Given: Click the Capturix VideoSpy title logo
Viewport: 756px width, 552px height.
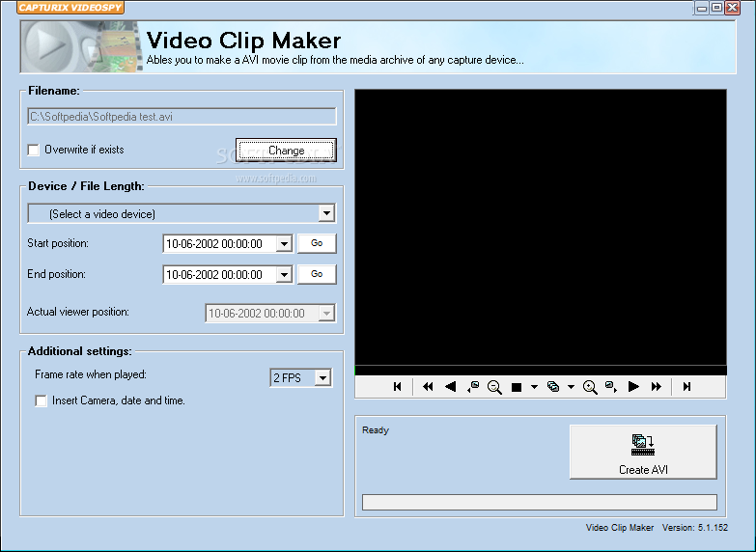Looking at the screenshot, I should (70, 7).
